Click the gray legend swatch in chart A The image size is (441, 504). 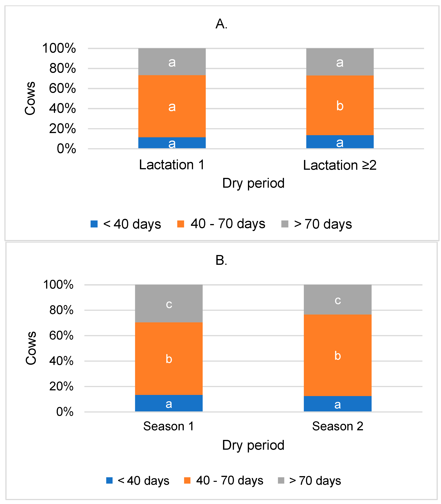point(285,224)
